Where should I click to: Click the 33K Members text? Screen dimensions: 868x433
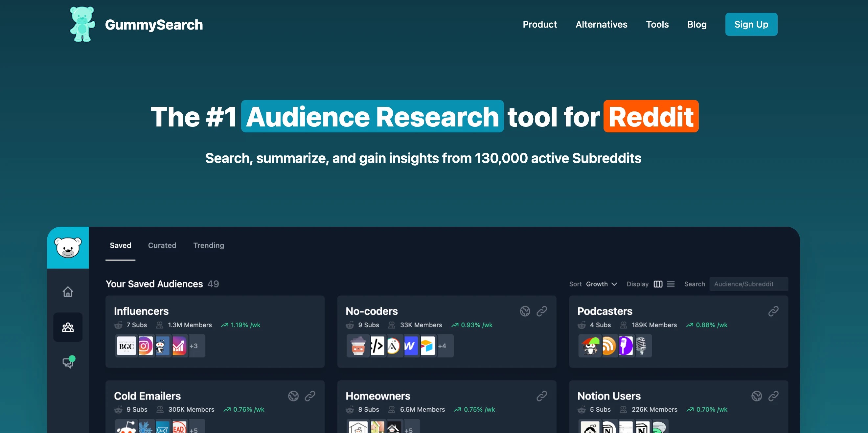point(421,325)
